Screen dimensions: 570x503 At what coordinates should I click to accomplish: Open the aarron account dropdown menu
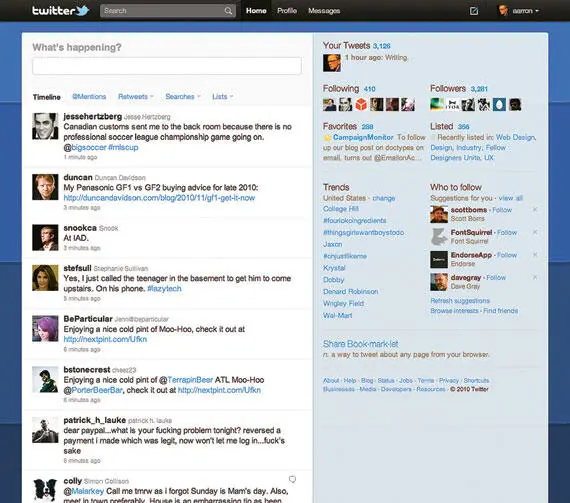[x=525, y=11]
